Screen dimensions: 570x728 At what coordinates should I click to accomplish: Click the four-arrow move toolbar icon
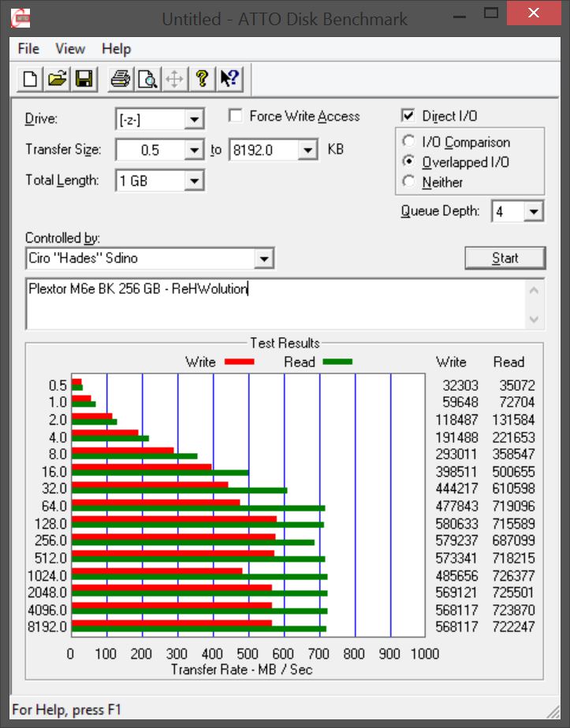175,79
